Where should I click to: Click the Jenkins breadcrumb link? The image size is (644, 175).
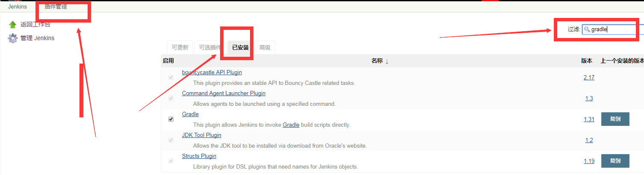[17, 7]
